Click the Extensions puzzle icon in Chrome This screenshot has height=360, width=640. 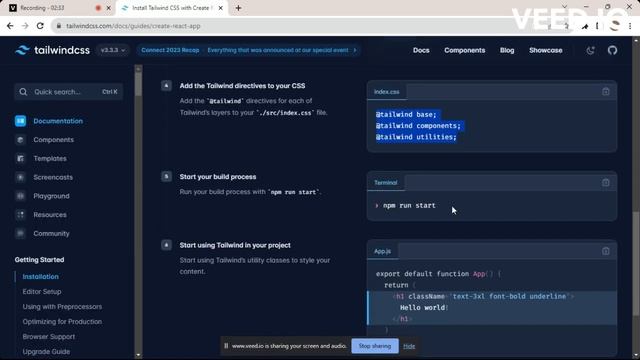[x=585, y=26]
